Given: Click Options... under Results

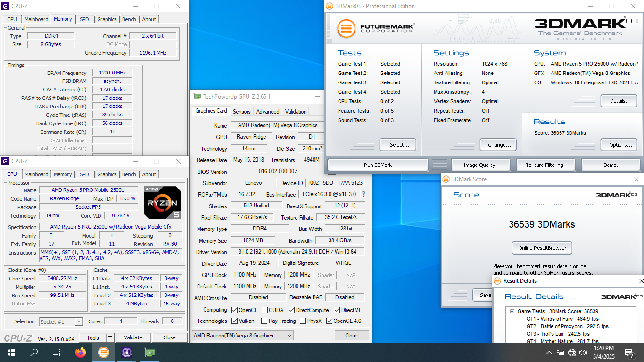Looking at the screenshot, I should 619,145.
